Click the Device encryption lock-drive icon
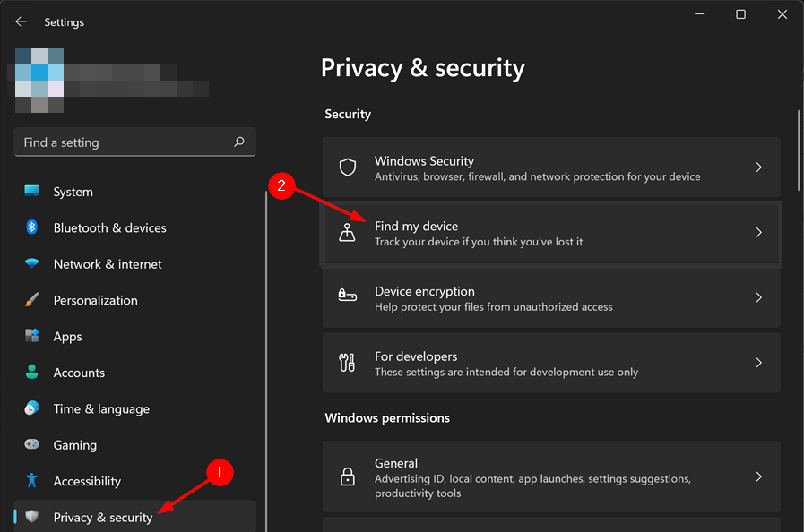 347,296
